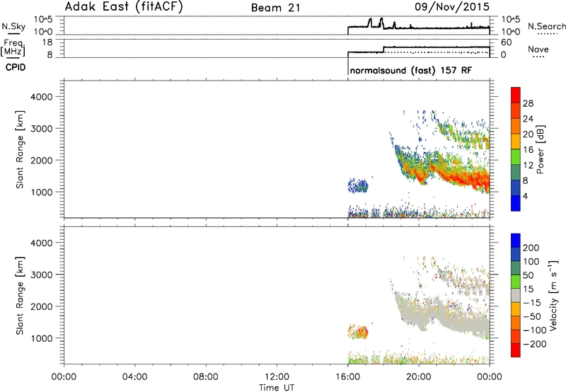Click the "CPID" label
The width and height of the screenshot is (566, 392).
coord(16,67)
